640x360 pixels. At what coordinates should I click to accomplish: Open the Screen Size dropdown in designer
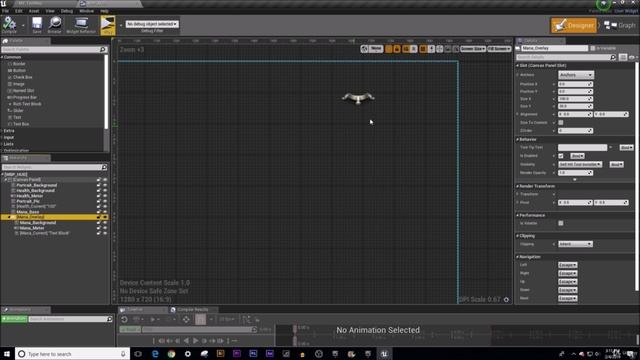pos(473,49)
